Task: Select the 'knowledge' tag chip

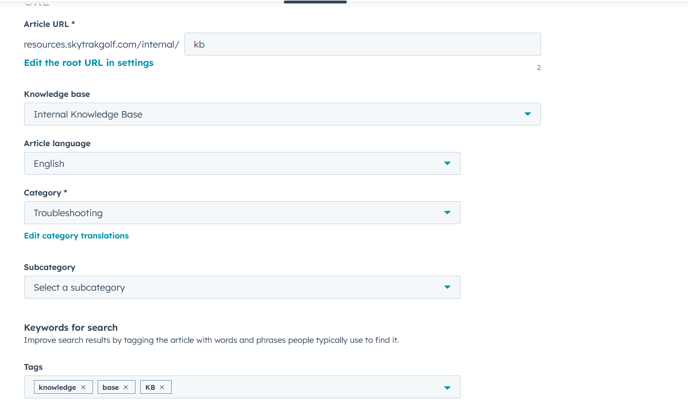Action: pos(57,387)
